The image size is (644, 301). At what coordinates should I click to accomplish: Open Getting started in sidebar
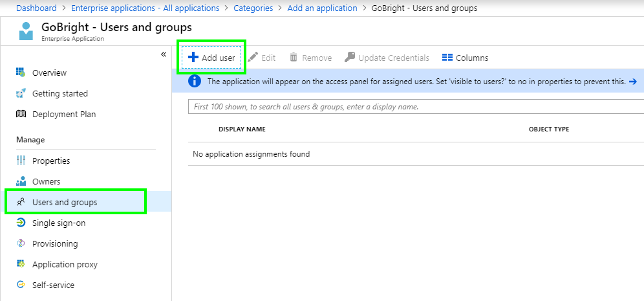59,93
